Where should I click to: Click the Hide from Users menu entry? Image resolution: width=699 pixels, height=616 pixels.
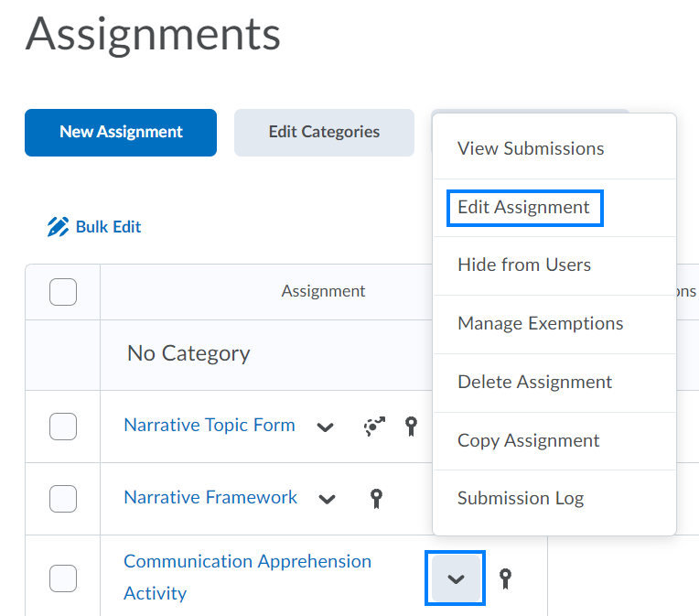524,265
